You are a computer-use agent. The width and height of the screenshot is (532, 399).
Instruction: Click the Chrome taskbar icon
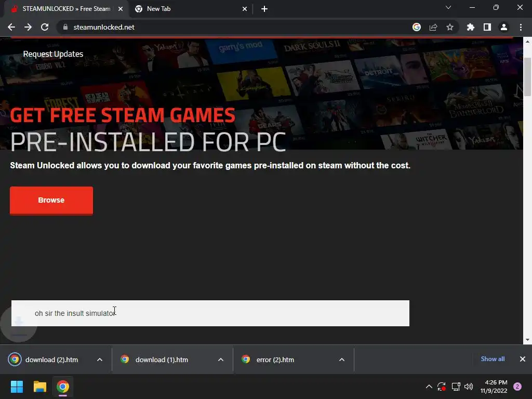tap(63, 387)
